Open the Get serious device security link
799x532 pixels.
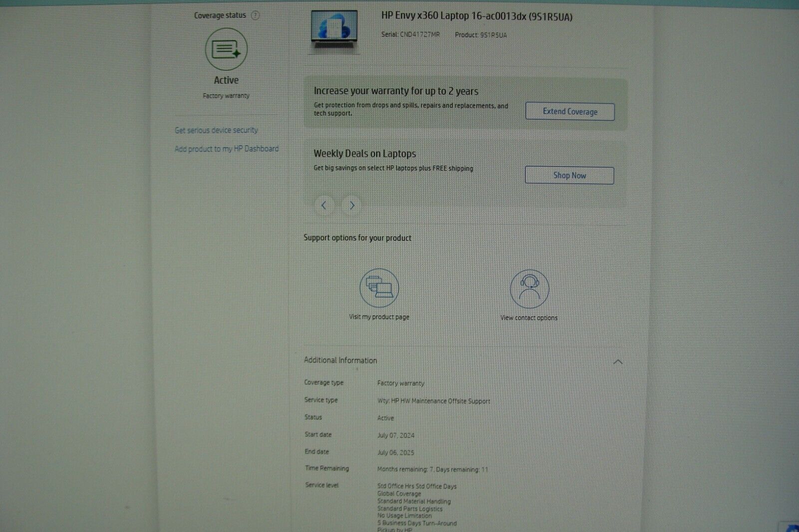(216, 130)
